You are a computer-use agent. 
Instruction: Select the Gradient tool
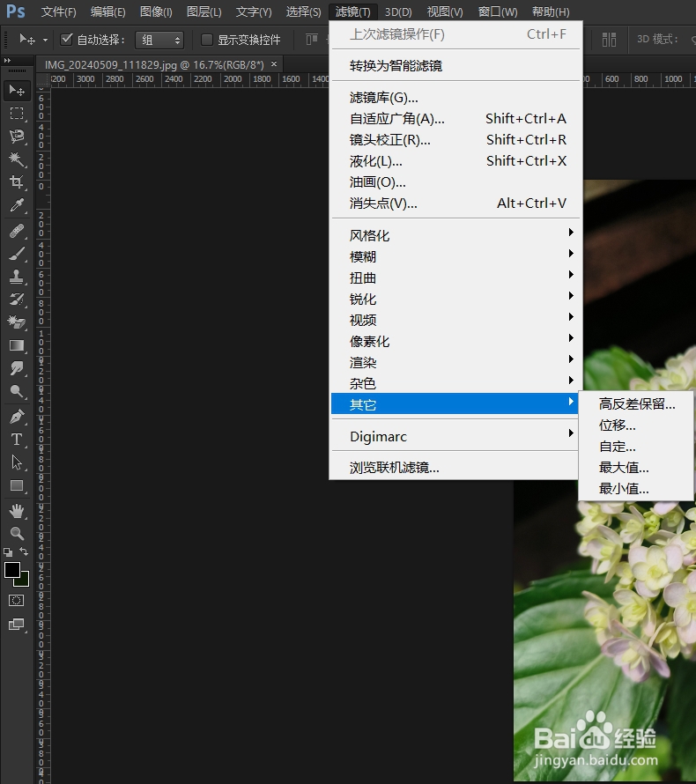(x=17, y=345)
